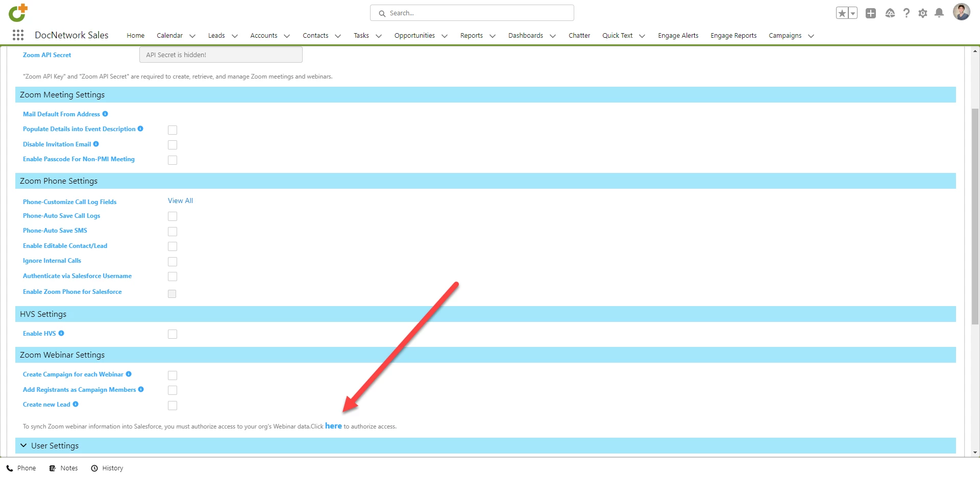Expand the Campaigns tab dropdown arrow
The image size is (980, 478).
pos(811,36)
